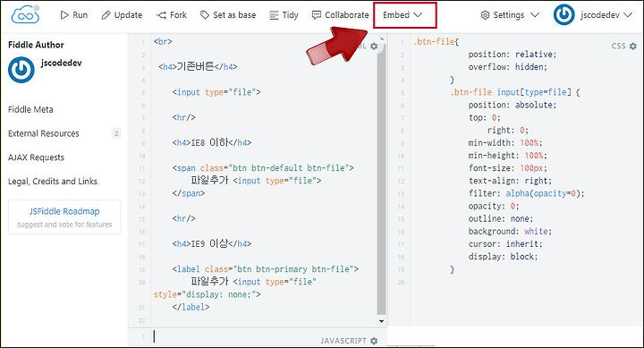
Task: Open the External Resources section
Action: [44, 133]
